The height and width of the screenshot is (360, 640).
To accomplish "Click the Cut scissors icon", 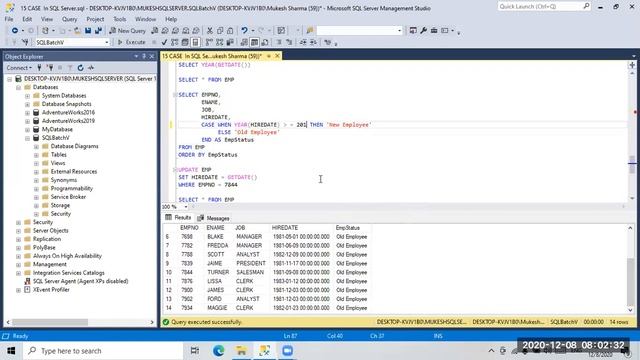I will click(x=210, y=31).
